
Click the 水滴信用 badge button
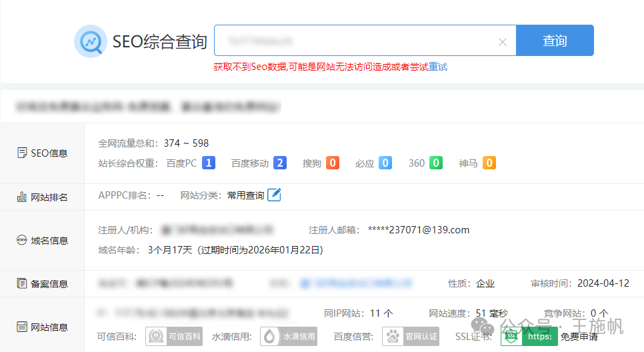tap(289, 337)
